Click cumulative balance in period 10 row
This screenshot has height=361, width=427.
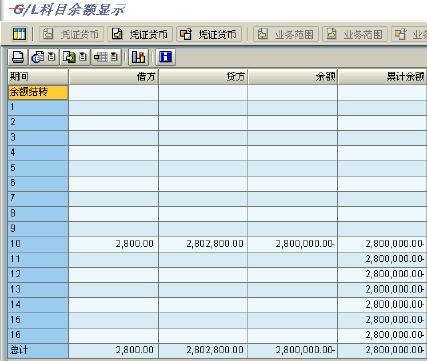coord(395,244)
